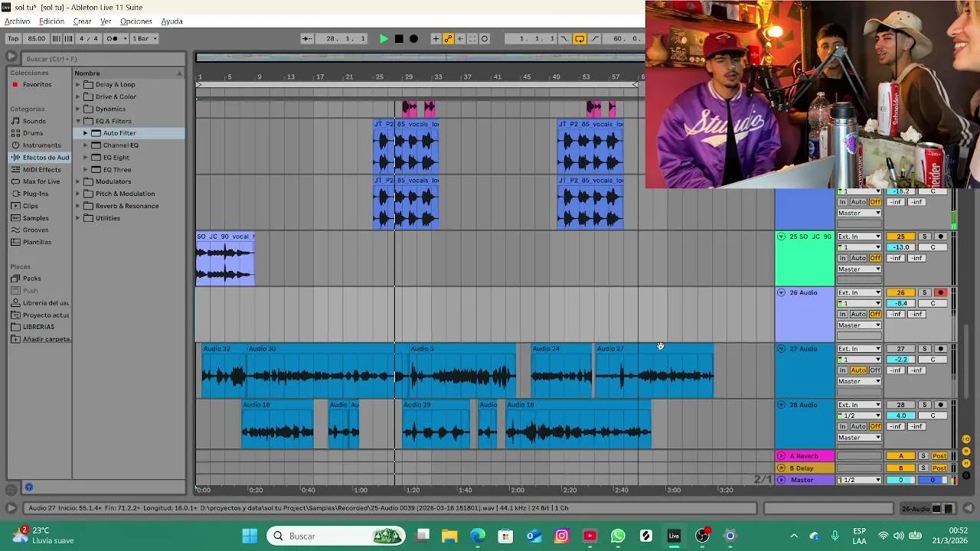Solo track 28 Audio
This screenshot has width=980, height=551.
[x=924, y=405]
